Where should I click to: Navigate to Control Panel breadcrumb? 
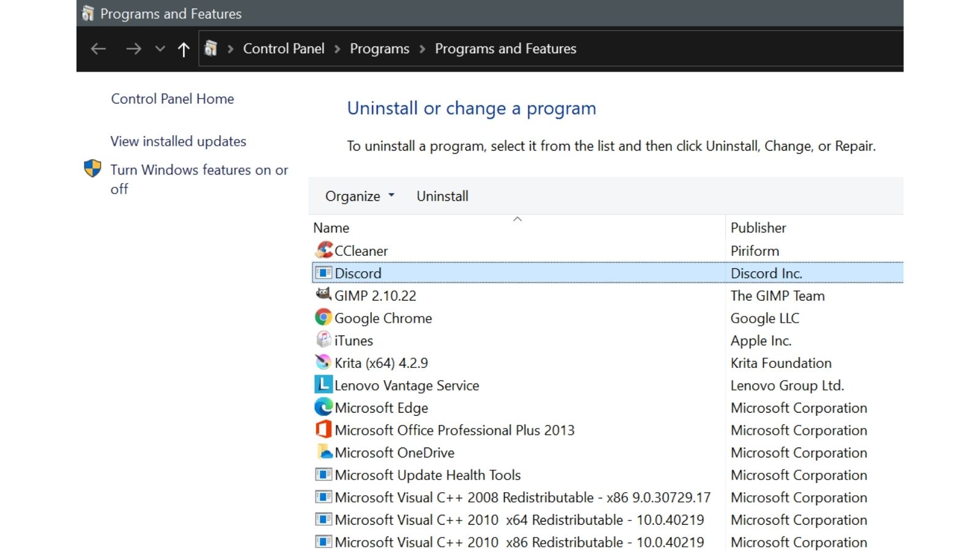tap(284, 48)
